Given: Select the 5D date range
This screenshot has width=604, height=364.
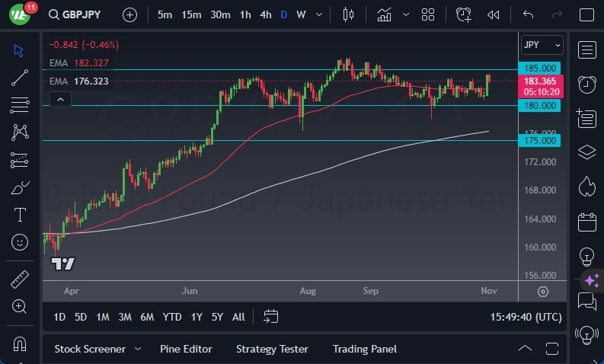Looking at the screenshot, I should tap(81, 317).
